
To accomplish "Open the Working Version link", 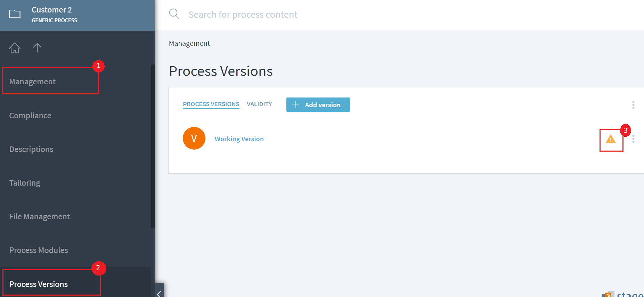I will [x=239, y=139].
